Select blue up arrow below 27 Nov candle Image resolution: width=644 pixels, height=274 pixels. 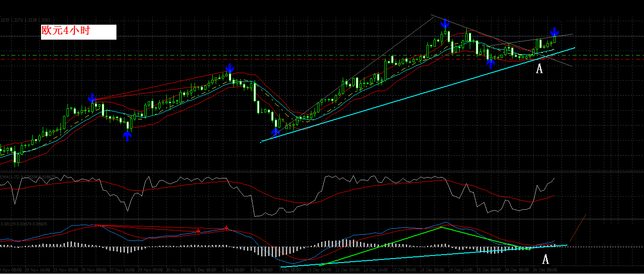pos(127,136)
